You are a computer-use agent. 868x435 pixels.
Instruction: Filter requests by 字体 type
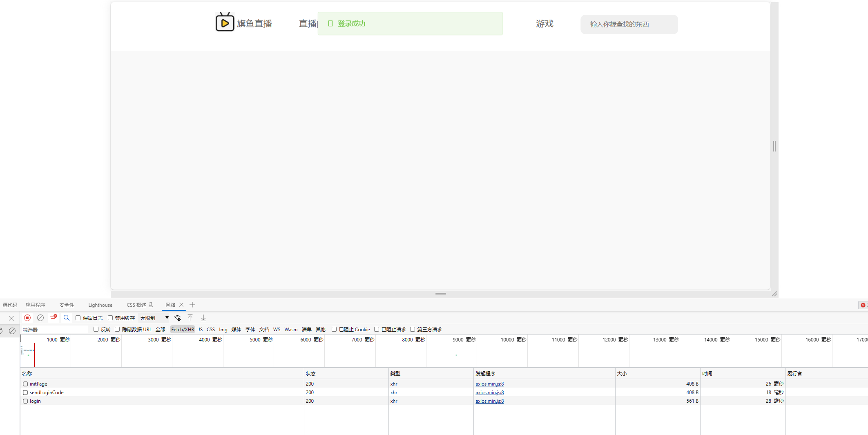[250, 330]
